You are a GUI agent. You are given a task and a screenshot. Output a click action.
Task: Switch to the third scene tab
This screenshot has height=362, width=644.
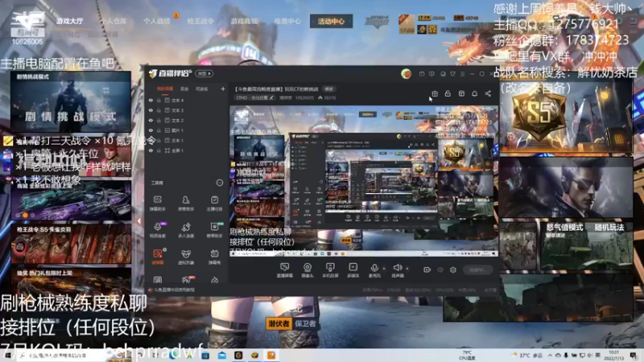click(x=201, y=88)
